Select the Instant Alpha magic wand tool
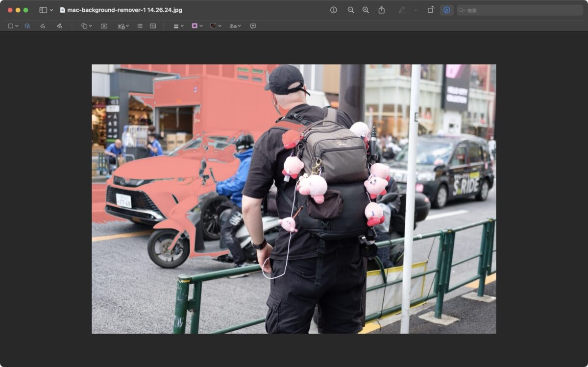588x367 pixels. [27, 26]
